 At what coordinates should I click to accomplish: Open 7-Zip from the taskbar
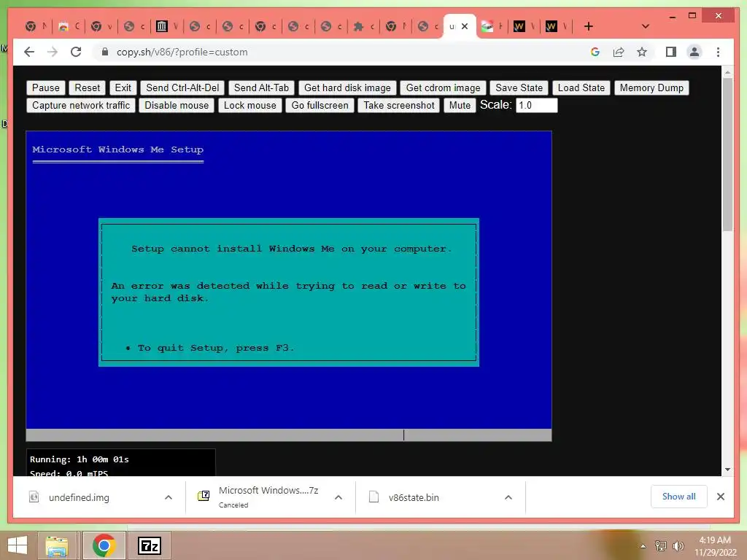(x=149, y=545)
